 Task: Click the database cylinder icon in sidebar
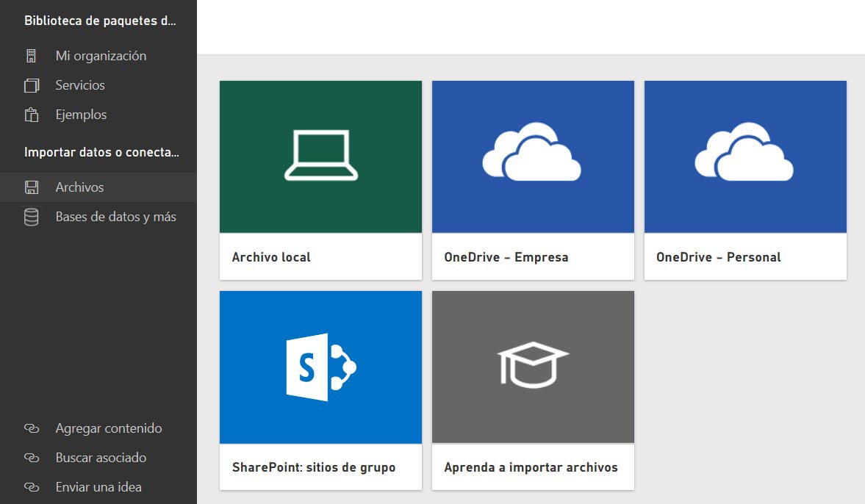(x=32, y=217)
